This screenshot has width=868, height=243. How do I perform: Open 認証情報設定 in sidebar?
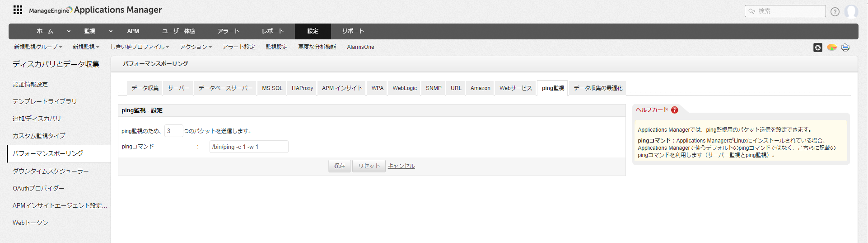(x=30, y=85)
